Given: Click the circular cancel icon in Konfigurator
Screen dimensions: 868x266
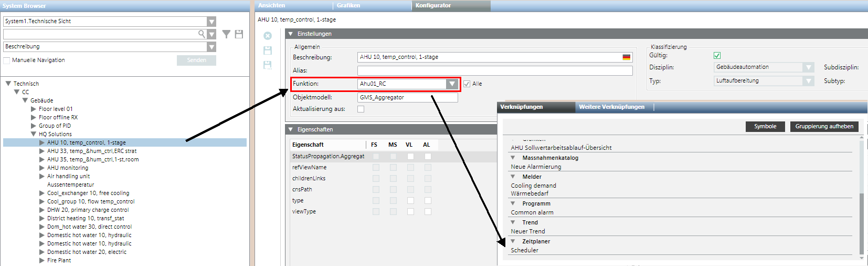Looking at the screenshot, I should tap(268, 36).
